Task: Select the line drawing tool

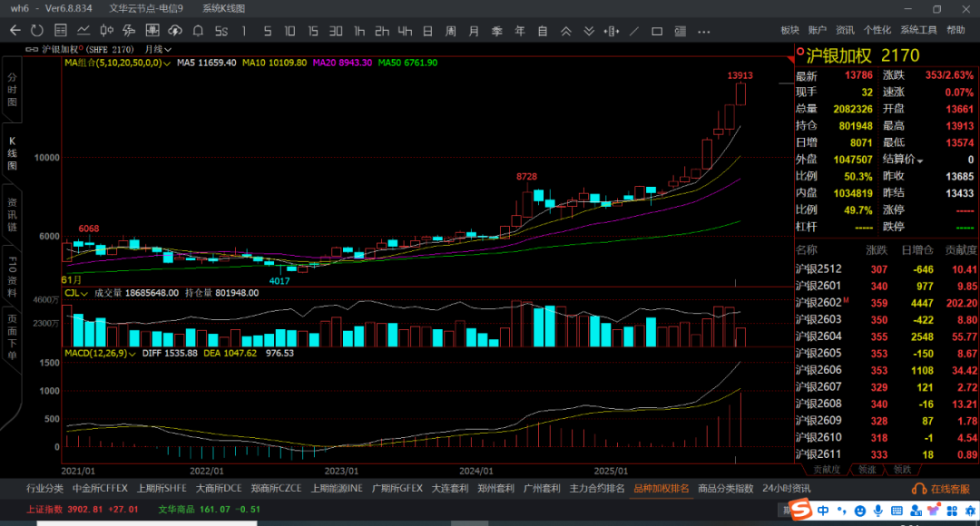Action: [633, 31]
